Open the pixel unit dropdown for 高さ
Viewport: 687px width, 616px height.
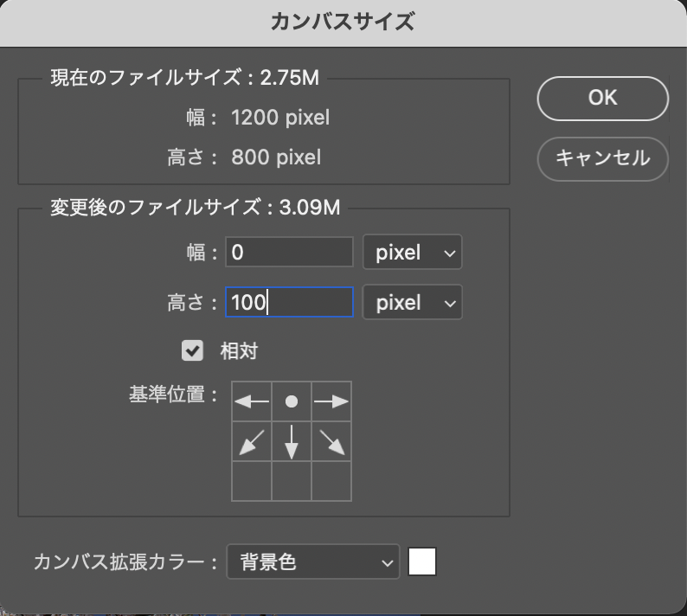(x=412, y=303)
